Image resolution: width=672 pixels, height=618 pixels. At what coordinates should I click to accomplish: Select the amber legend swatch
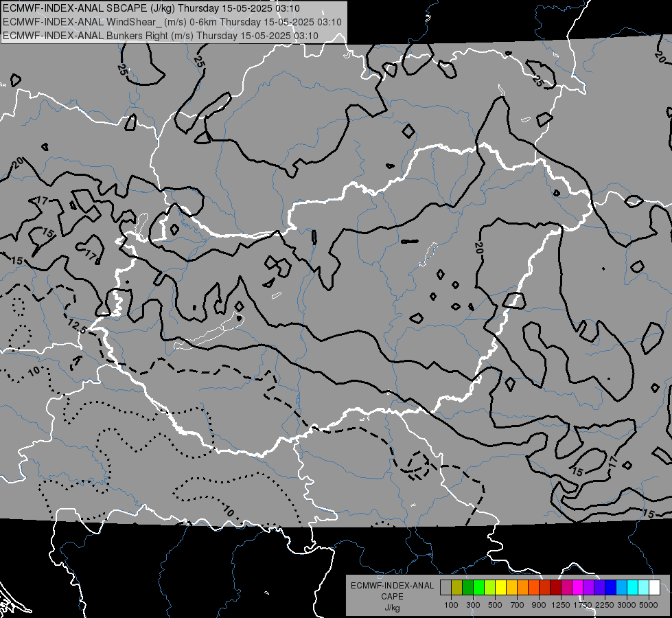pyautogui.click(x=511, y=588)
